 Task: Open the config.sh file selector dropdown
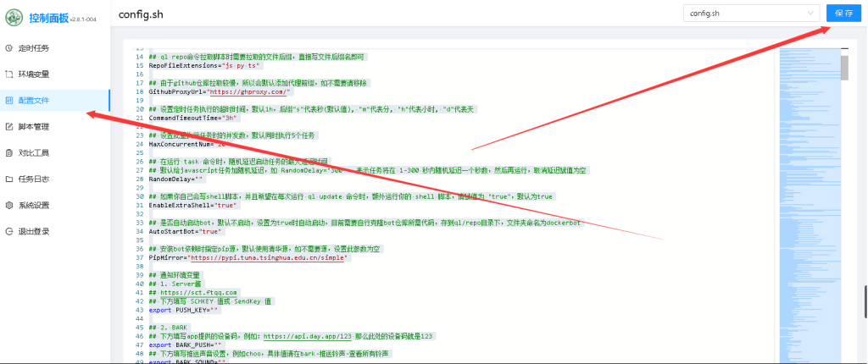(750, 14)
